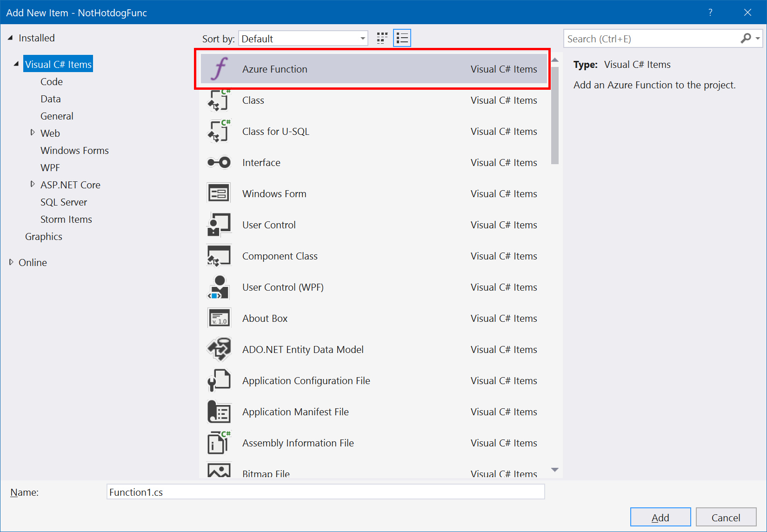The height and width of the screenshot is (532, 767).
Task: Select the Web category
Action: coord(50,133)
